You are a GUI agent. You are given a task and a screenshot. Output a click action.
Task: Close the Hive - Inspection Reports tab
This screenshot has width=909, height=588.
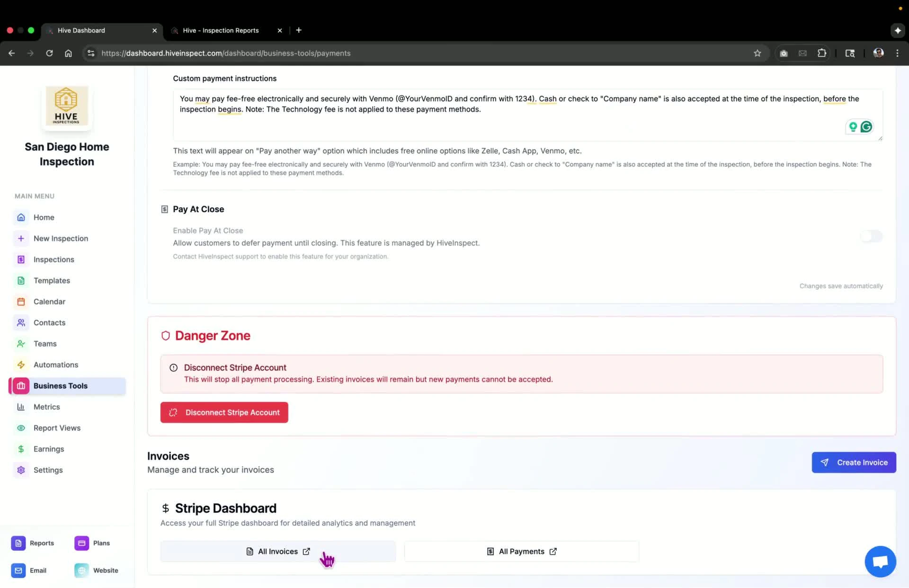click(279, 30)
